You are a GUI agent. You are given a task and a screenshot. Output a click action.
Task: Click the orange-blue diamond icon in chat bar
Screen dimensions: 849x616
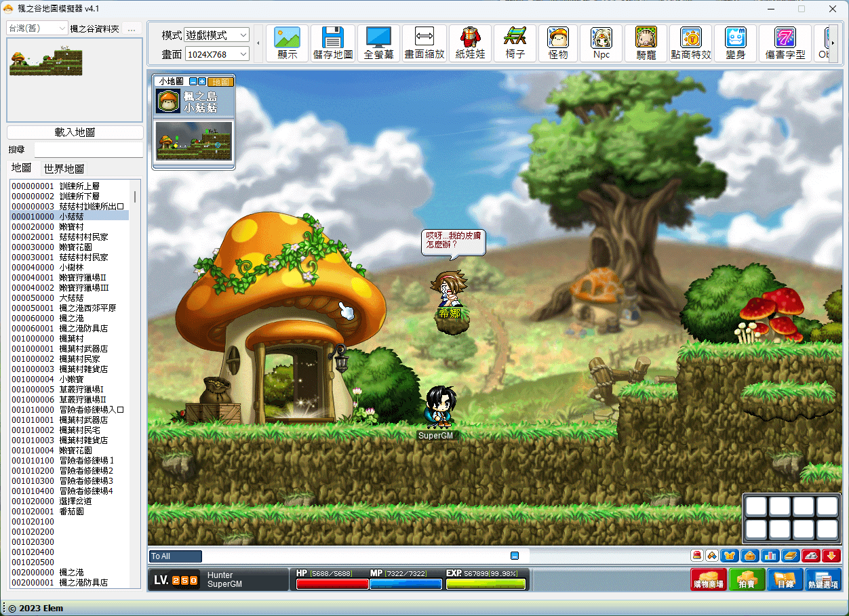click(712, 556)
